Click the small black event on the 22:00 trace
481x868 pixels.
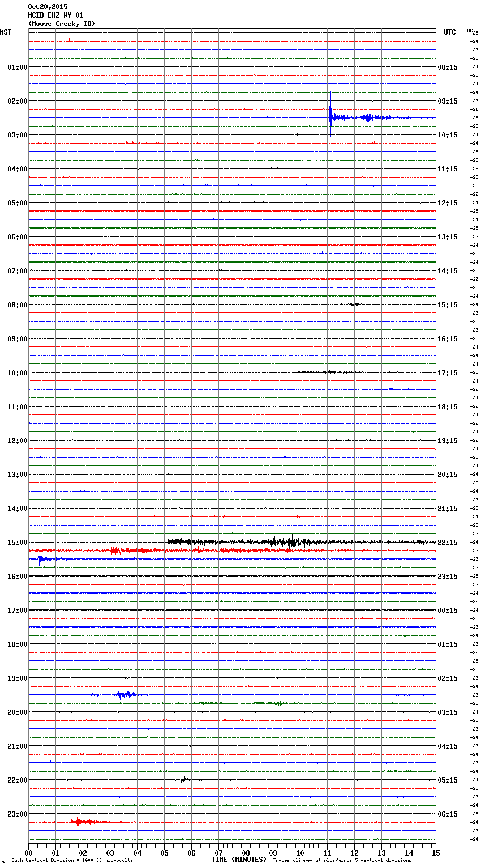pos(183,780)
